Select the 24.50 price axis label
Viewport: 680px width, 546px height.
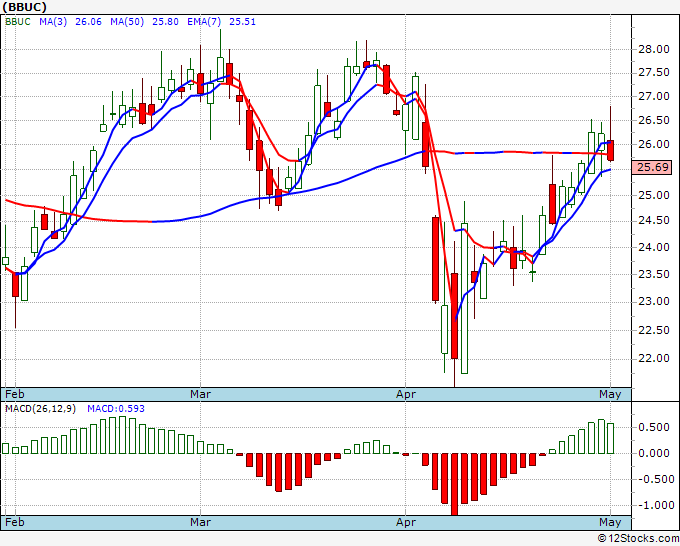(654, 220)
